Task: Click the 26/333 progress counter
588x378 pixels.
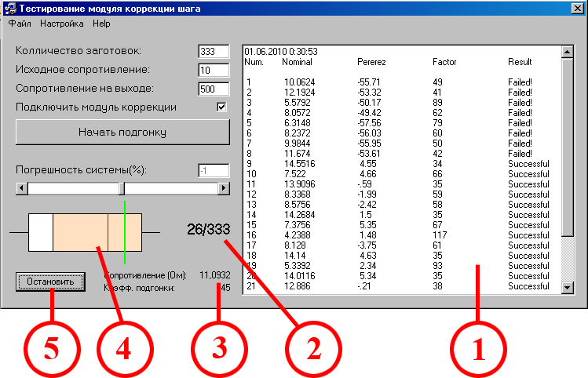Action: tap(209, 229)
